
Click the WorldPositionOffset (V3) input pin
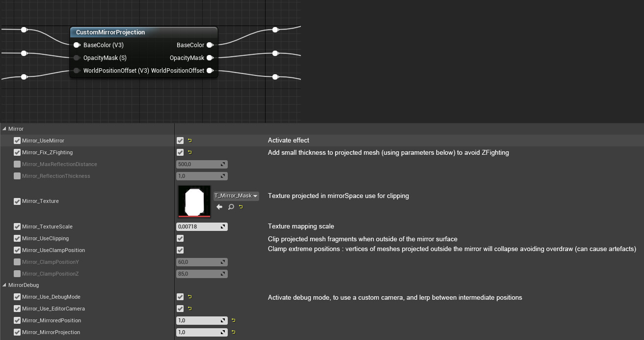77,71
